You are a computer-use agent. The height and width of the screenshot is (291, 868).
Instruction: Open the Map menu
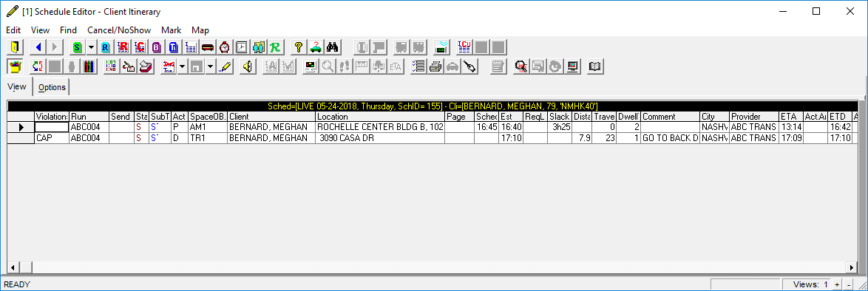coord(200,30)
